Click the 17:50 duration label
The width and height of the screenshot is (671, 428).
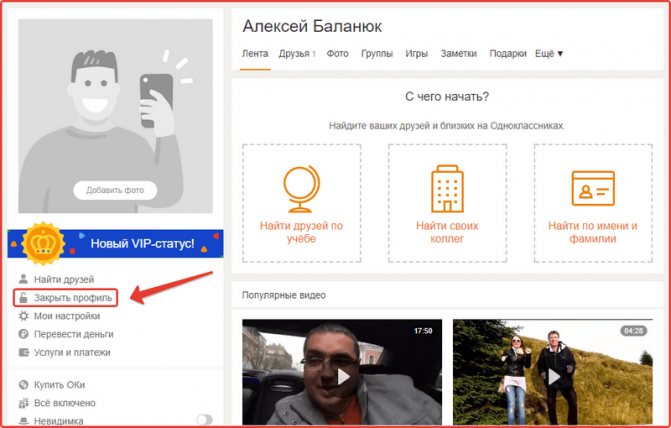pyautogui.click(x=423, y=331)
